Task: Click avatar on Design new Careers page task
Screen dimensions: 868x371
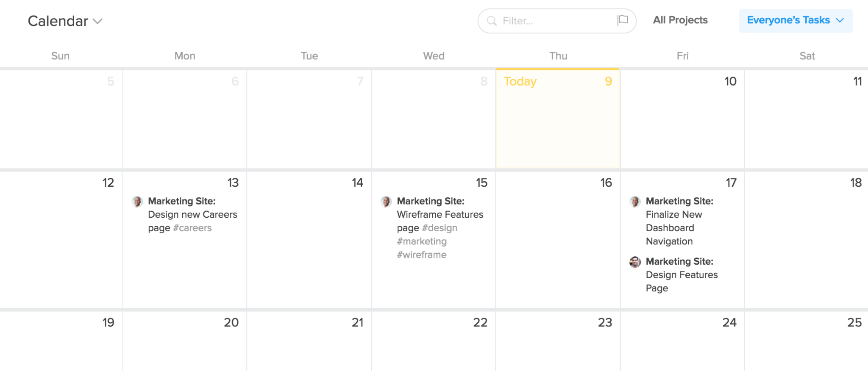Action: click(137, 202)
